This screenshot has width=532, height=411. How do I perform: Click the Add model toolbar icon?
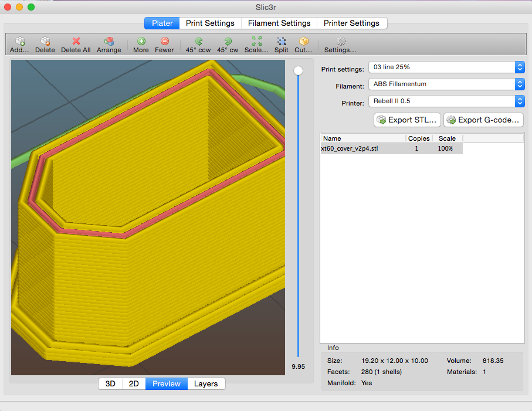[19, 42]
